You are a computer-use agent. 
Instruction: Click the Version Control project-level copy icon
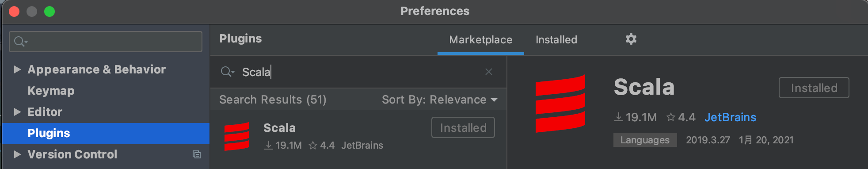click(x=197, y=154)
